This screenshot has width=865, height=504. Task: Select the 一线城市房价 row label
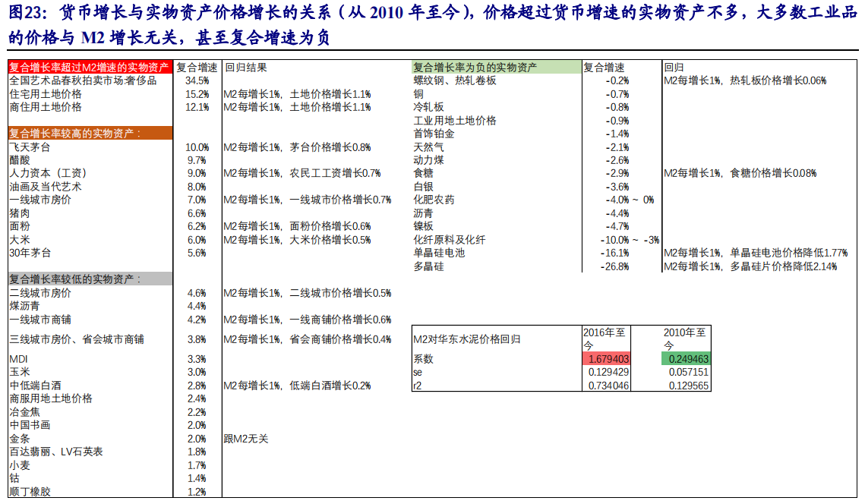[40, 200]
